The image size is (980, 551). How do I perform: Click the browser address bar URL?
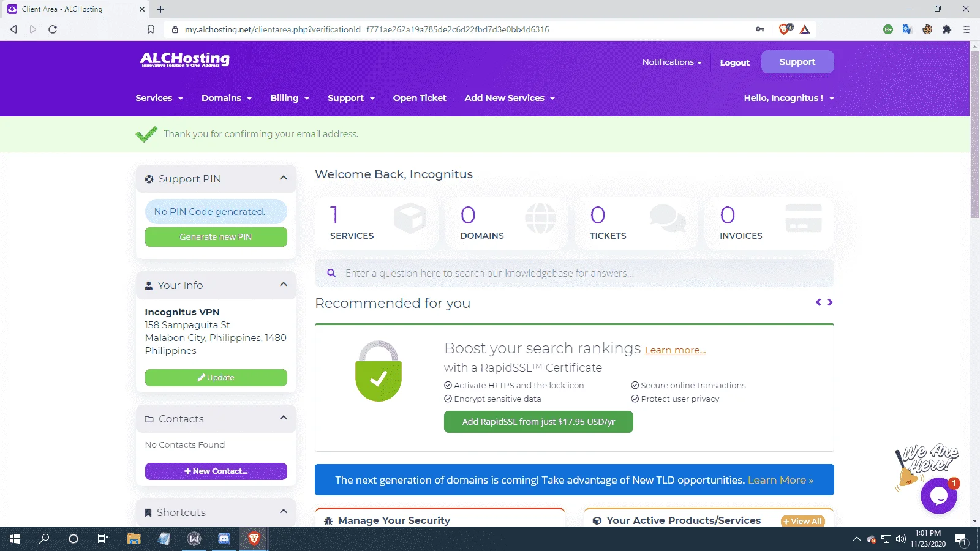point(367,29)
